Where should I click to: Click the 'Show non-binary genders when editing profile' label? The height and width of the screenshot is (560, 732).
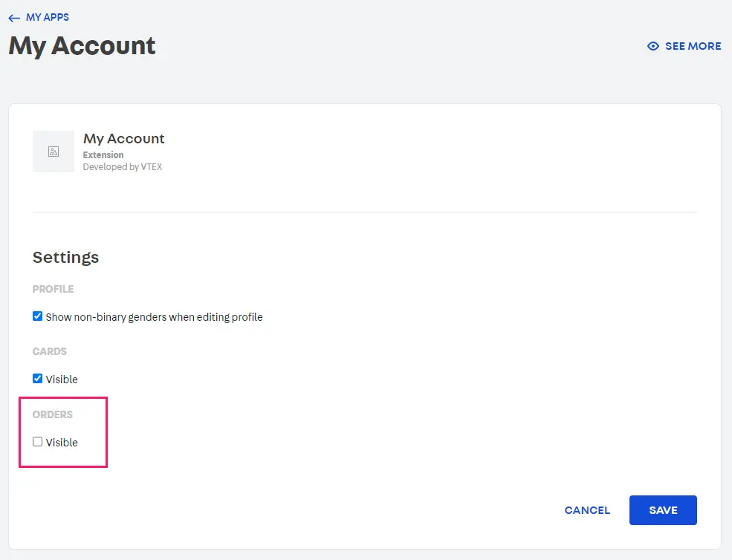(x=154, y=317)
